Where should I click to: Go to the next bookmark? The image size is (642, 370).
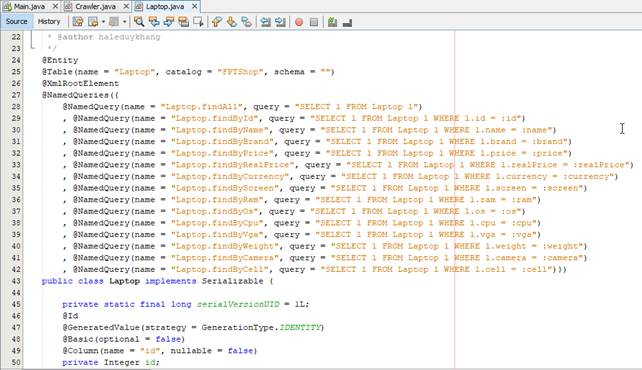231,22
